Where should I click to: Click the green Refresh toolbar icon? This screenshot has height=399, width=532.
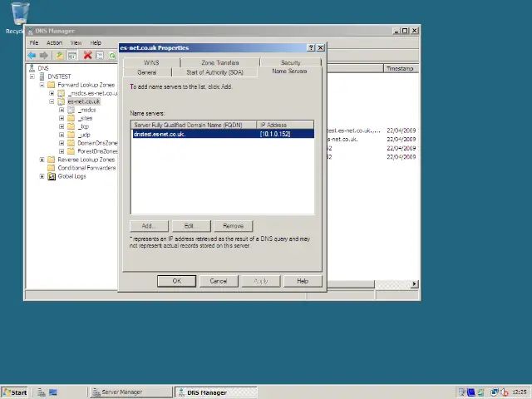point(112,56)
